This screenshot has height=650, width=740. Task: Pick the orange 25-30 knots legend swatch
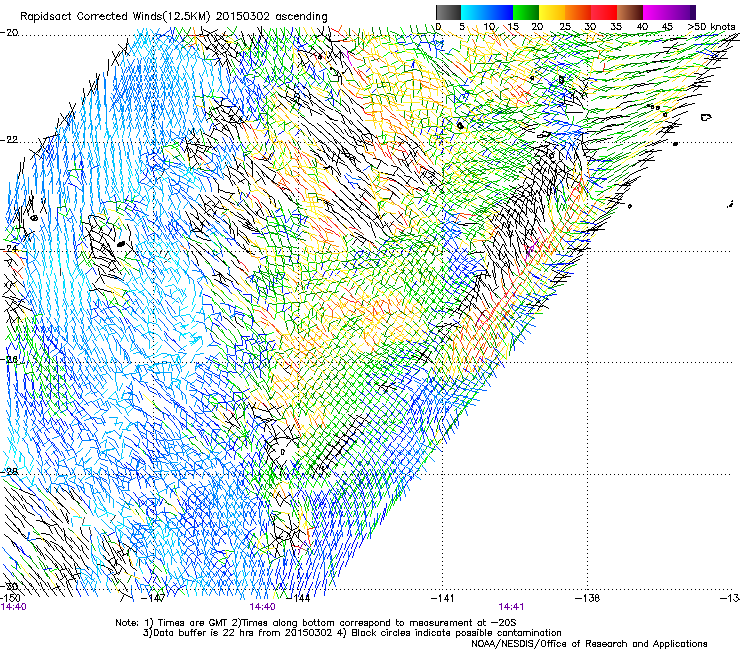[x=578, y=12]
